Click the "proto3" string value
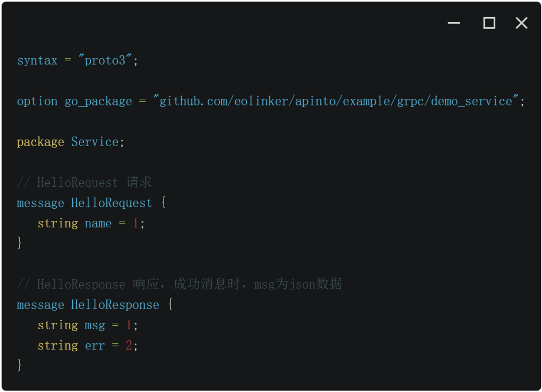 click(105, 60)
